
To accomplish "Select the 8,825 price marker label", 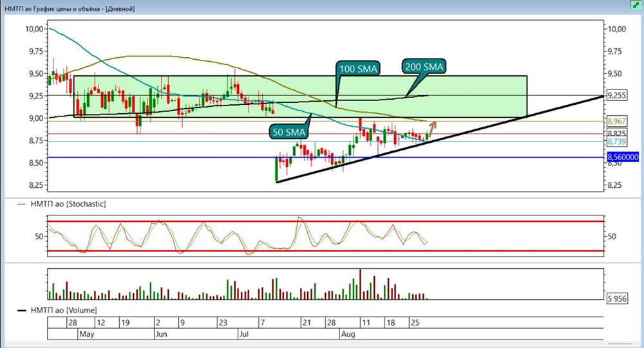I will tap(616, 133).
